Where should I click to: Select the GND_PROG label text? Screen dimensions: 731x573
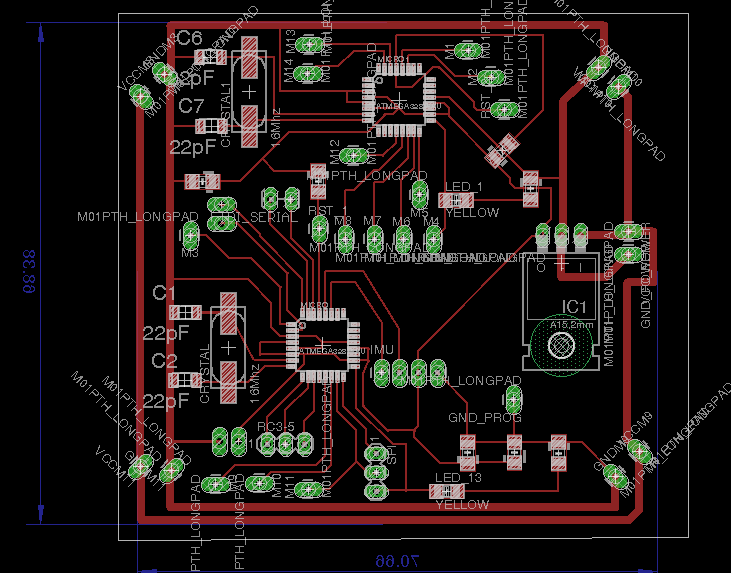pos(485,417)
